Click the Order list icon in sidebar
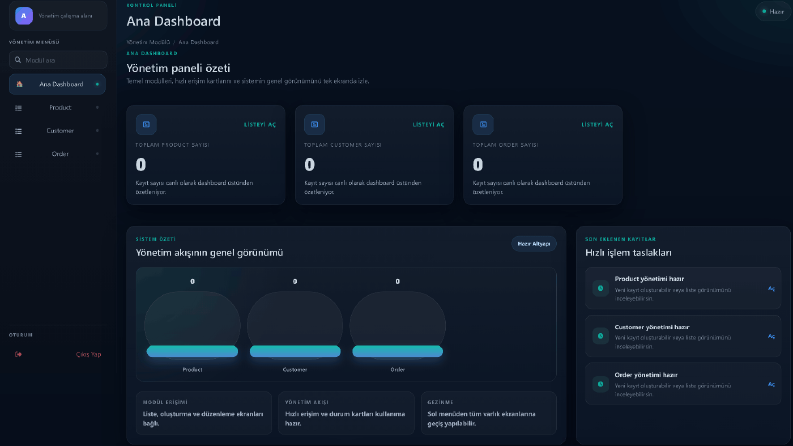 click(18, 154)
